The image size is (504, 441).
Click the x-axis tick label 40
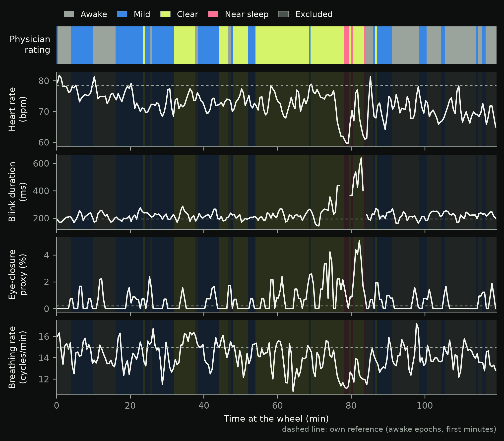coord(204,406)
